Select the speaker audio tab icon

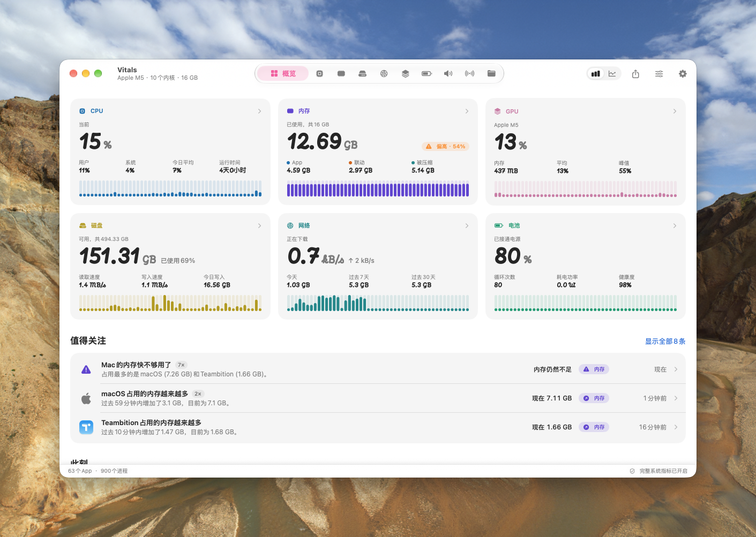[448, 73]
